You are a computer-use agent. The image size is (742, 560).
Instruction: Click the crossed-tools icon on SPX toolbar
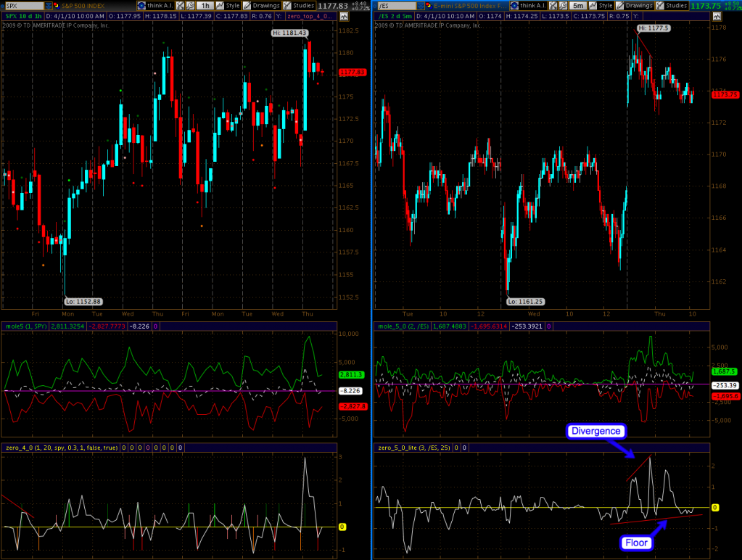pyautogui.click(x=180, y=5)
